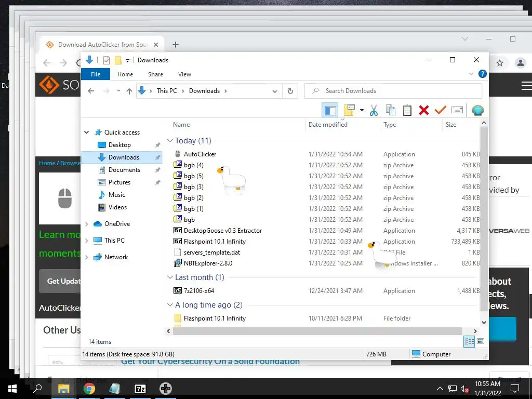Select servers_template.dat file

click(212, 252)
